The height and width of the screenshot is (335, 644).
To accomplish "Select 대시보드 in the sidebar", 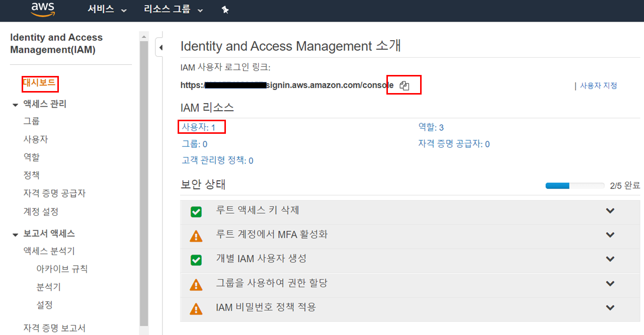I will [x=39, y=83].
